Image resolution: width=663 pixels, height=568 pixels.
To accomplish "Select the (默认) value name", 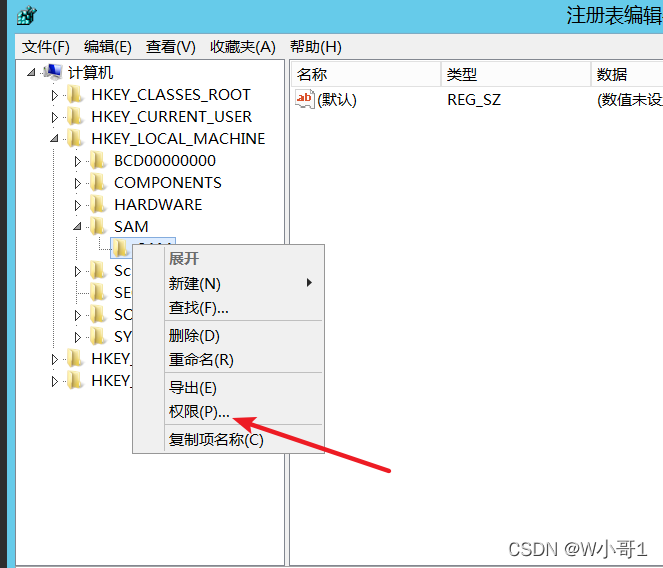I will coord(337,100).
